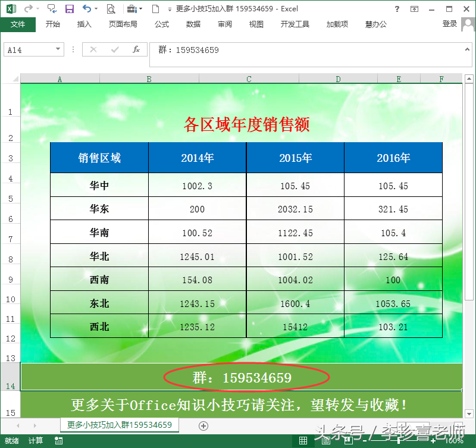Click the speech bubble comment icon in toolbar

click(52, 8)
